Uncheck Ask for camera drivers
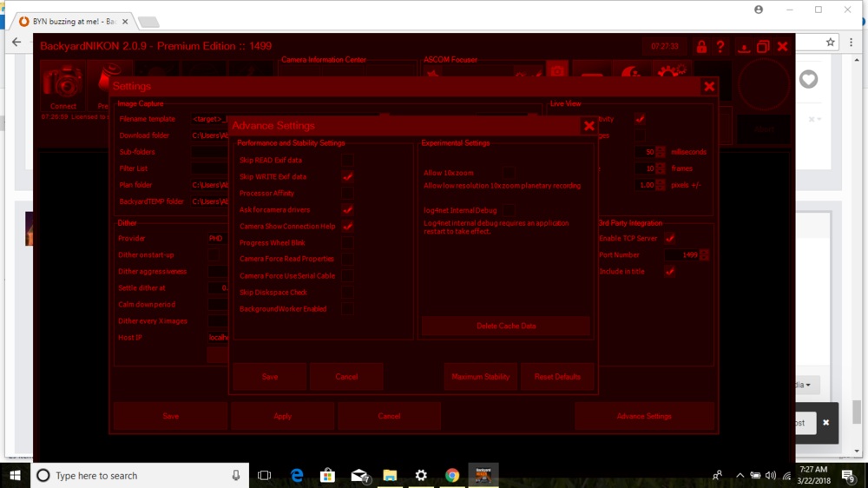Viewport: 868px width, 488px height. pos(347,210)
